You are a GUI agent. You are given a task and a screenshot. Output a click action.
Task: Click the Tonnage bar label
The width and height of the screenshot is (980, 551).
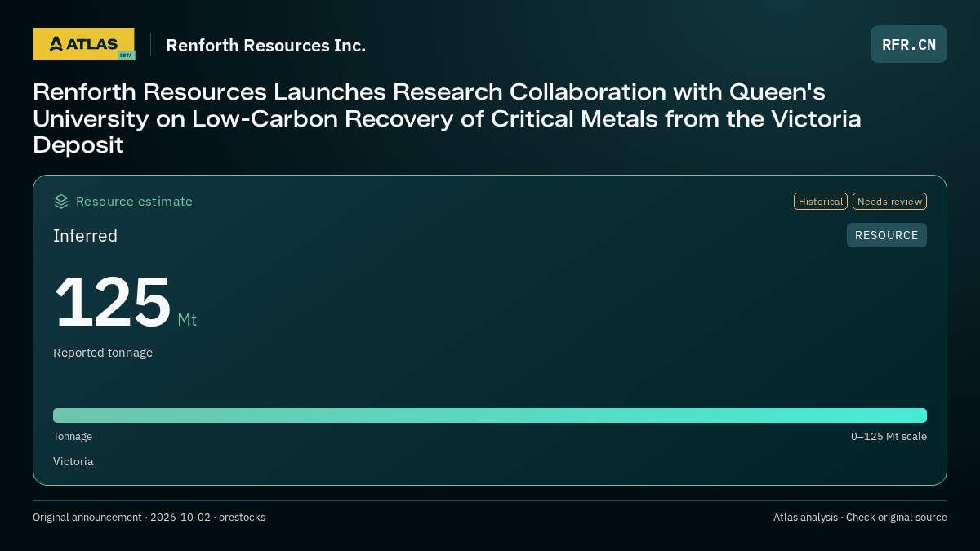73,437
